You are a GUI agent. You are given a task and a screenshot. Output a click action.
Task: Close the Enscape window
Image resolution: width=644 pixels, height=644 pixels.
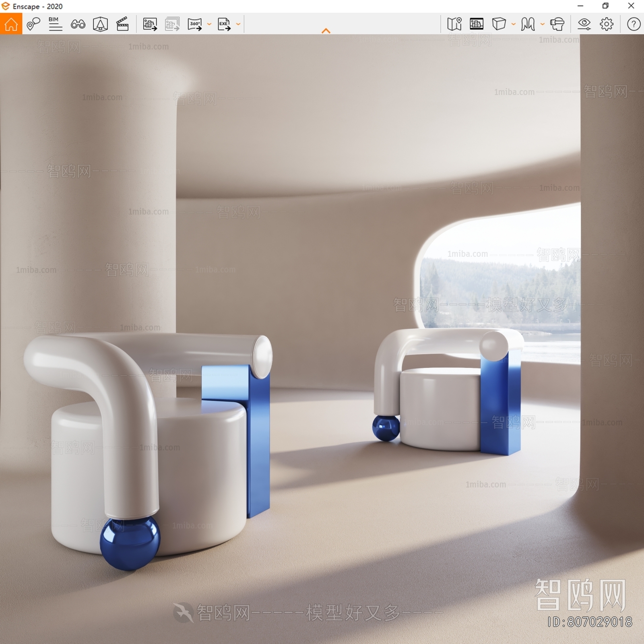631,6
